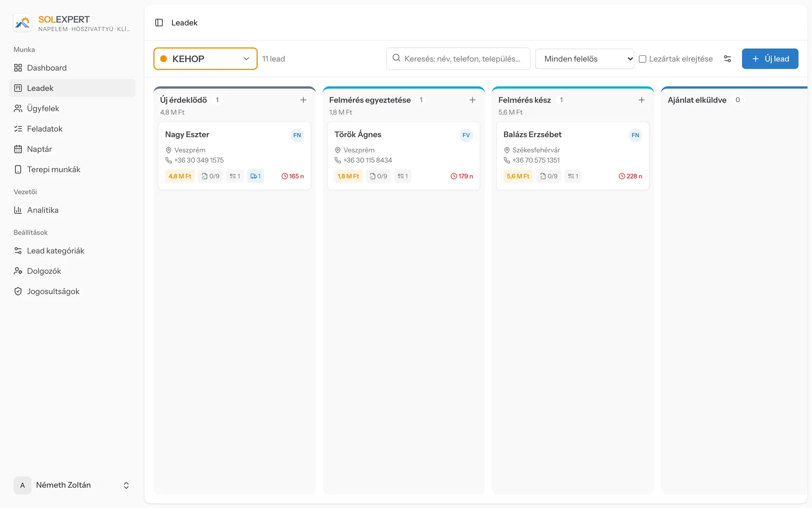Open Minden felelős assignee dropdown
Screen dimensions: 812x508
click(x=585, y=59)
